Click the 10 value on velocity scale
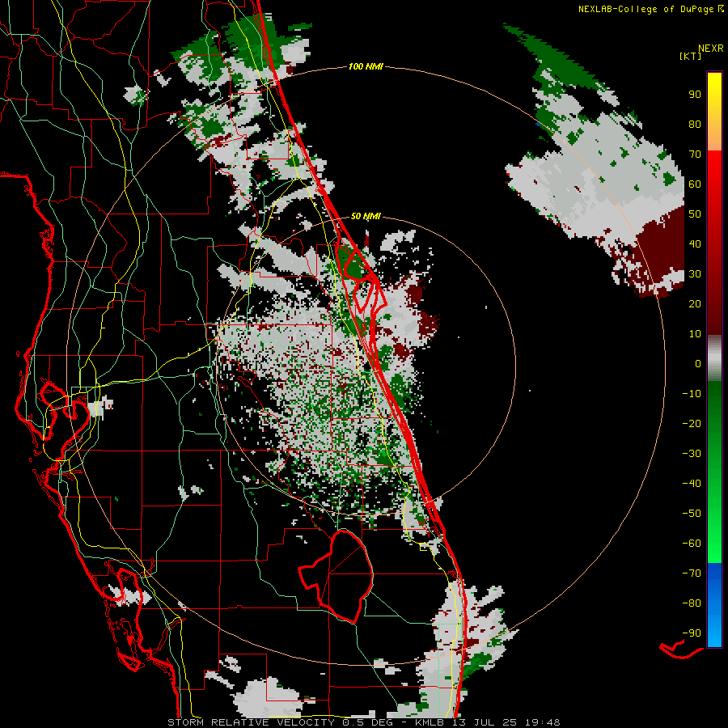This screenshot has width=728, height=728. tap(695, 334)
